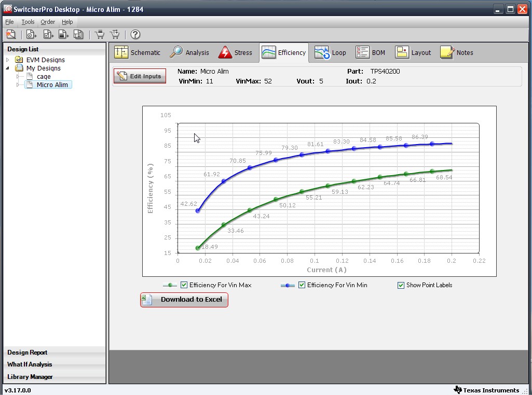Image resolution: width=532 pixels, height=395 pixels.
Task: Click the BOM list icon
Action: [x=362, y=52]
